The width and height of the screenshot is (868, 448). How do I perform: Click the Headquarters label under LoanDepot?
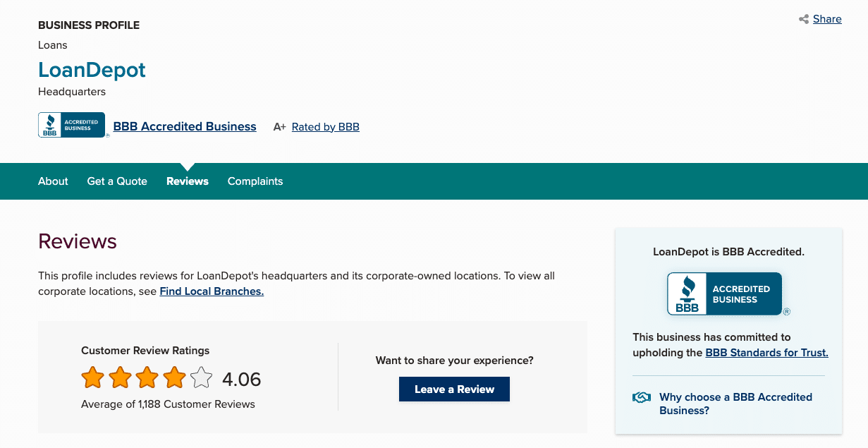coord(72,92)
